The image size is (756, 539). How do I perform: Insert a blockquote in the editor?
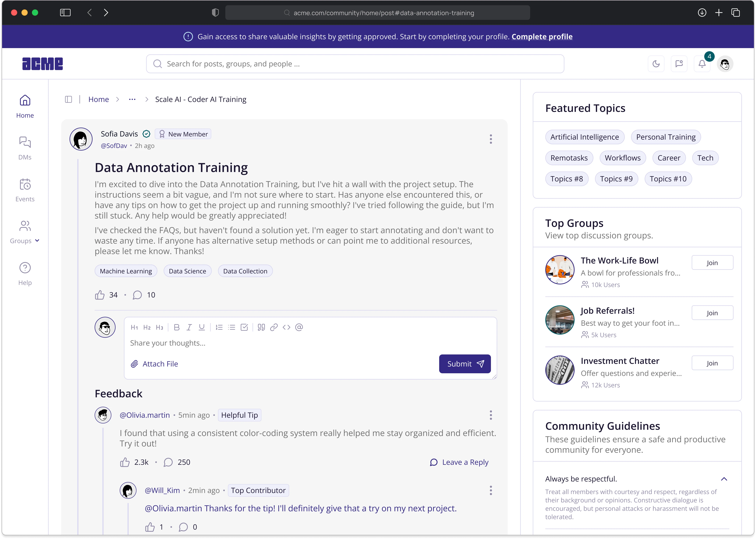261,327
